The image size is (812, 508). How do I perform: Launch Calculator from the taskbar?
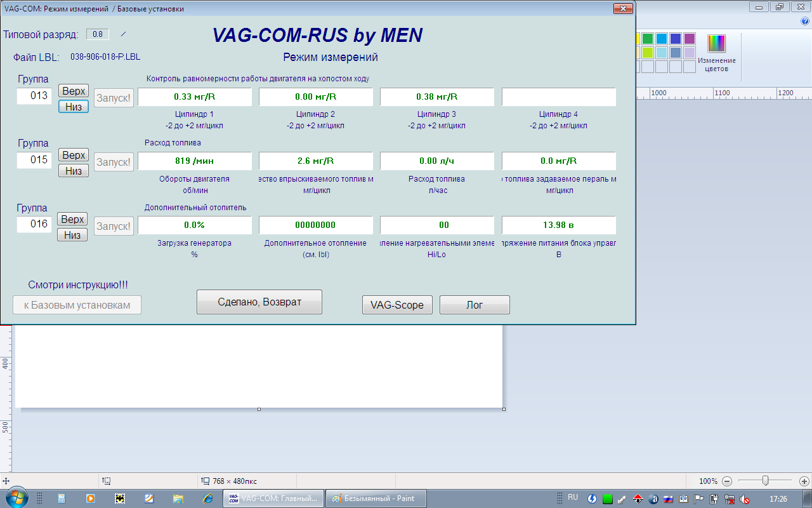coord(62,498)
